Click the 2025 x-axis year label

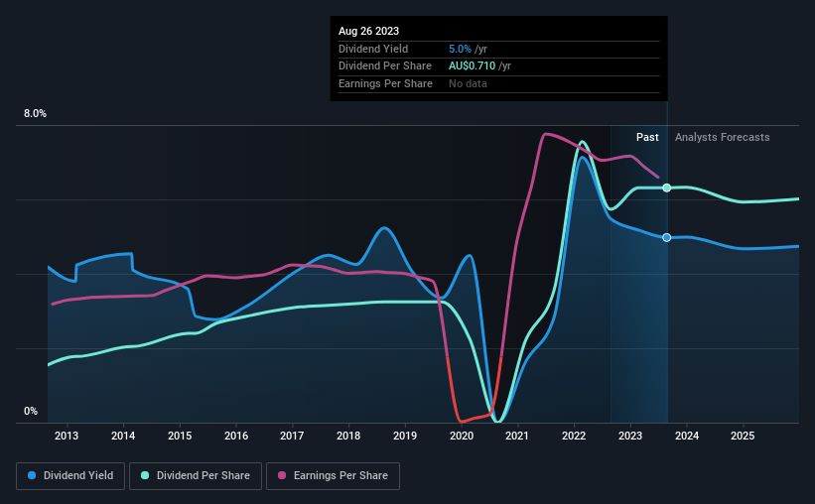pyautogui.click(x=743, y=436)
